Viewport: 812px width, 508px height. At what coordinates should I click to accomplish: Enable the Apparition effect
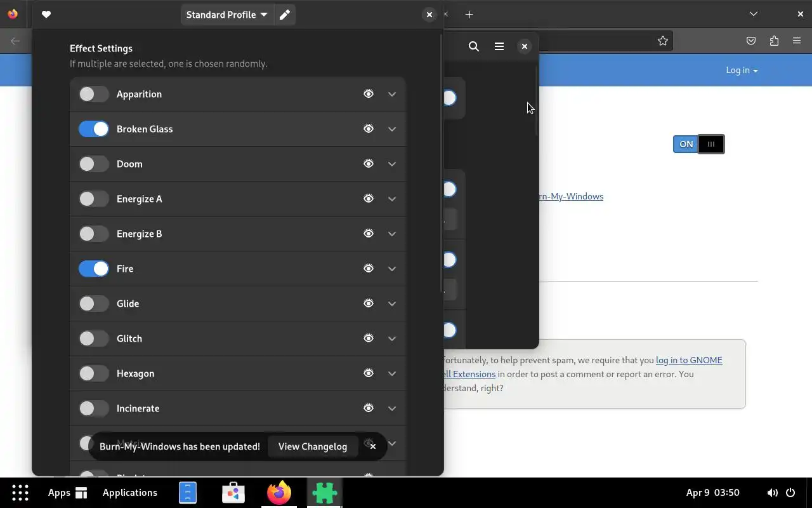94,94
